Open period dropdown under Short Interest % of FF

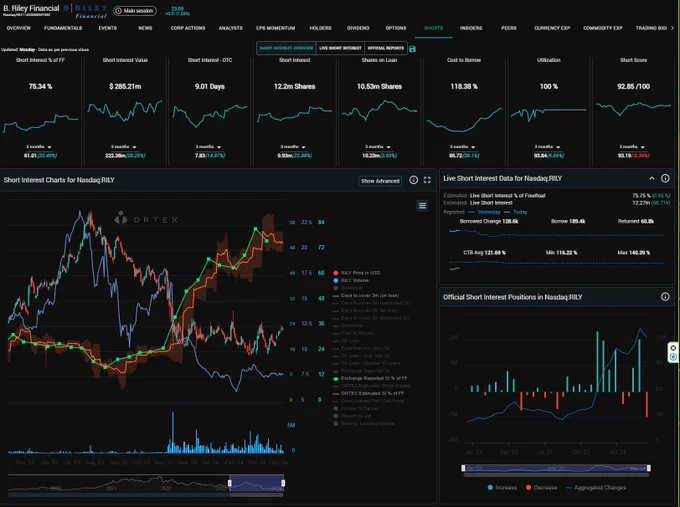click(39, 147)
